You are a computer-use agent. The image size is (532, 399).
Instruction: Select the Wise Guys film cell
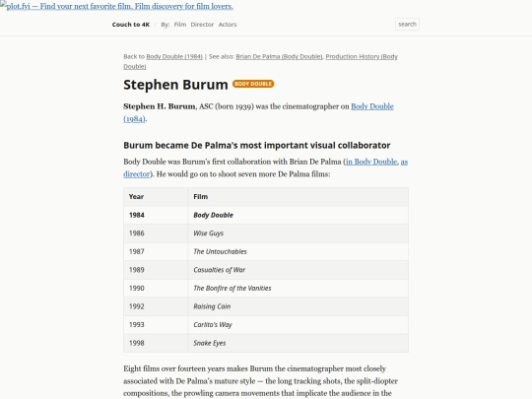[299, 233]
